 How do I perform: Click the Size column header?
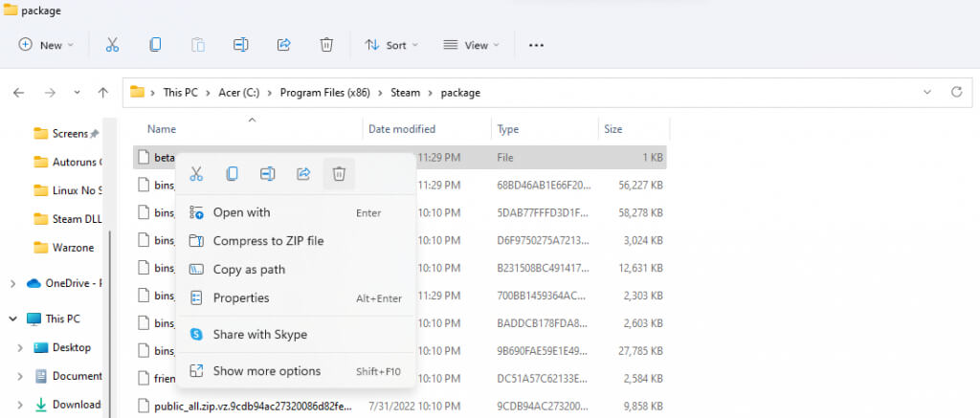click(613, 129)
